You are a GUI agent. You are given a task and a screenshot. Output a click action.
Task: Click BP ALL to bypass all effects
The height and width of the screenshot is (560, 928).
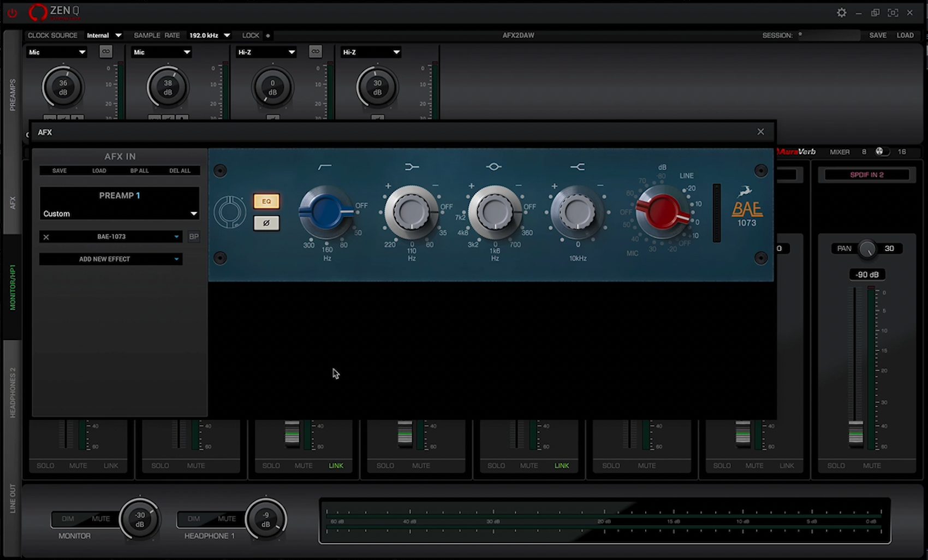coord(140,171)
